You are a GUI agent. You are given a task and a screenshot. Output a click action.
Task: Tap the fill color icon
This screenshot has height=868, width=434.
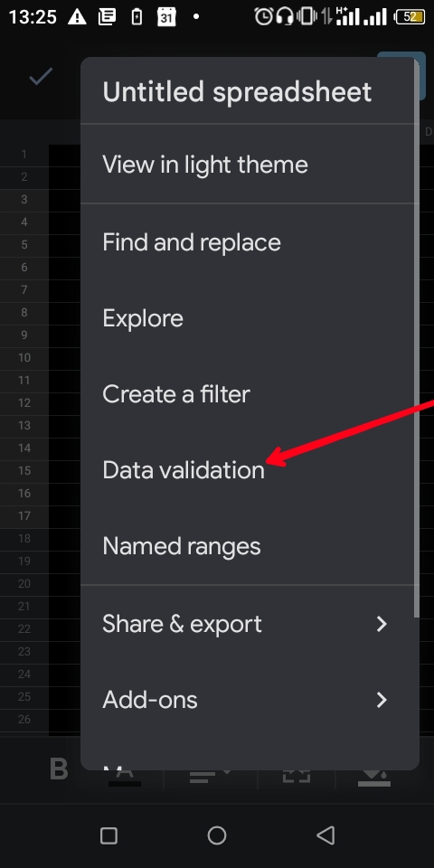point(373,776)
